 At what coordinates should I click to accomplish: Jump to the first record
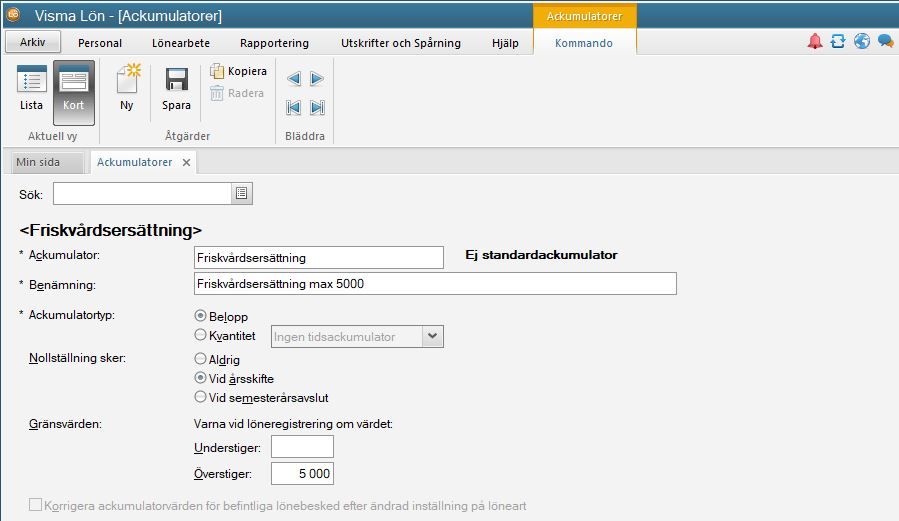(x=294, y=107)
